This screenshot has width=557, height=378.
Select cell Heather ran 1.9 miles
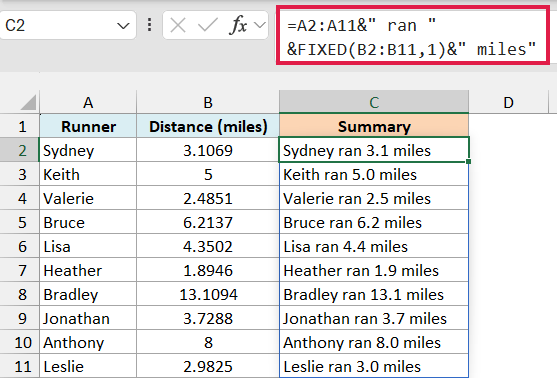click(x=374, y=270)
